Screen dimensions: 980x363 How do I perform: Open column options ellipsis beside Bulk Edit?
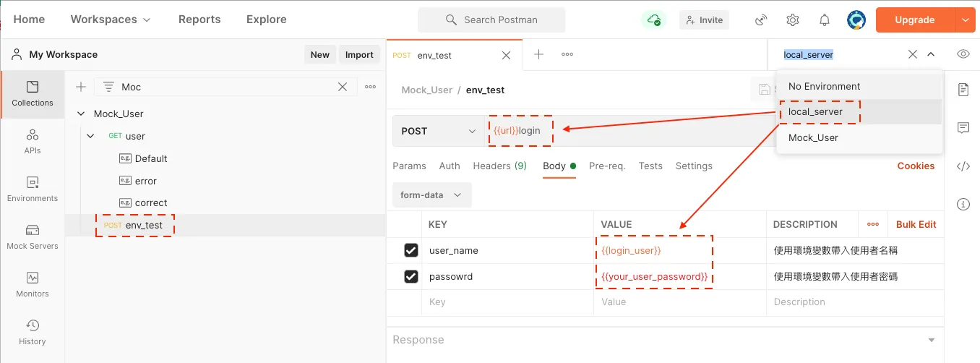[873, 224]
